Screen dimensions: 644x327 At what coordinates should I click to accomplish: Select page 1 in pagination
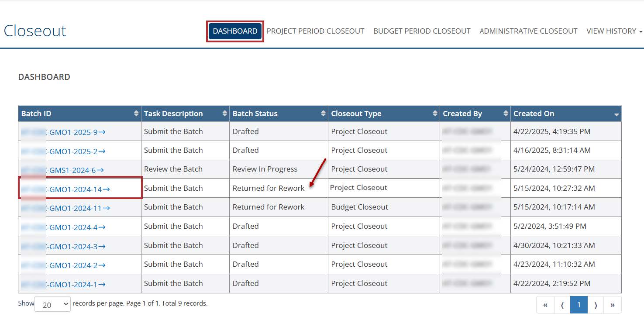pos(579,305)
